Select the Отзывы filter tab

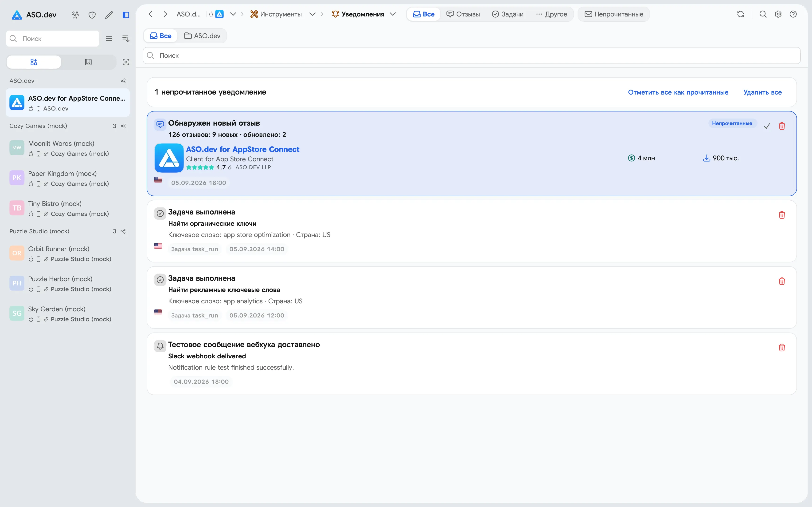point(463,14)
